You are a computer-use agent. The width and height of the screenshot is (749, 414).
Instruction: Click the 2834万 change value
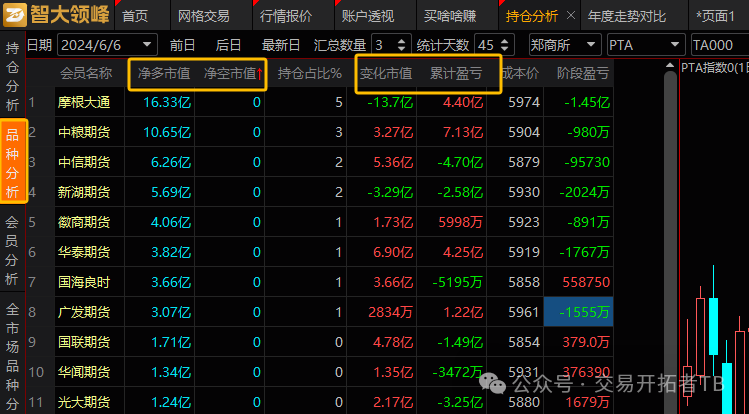point(391,312)
